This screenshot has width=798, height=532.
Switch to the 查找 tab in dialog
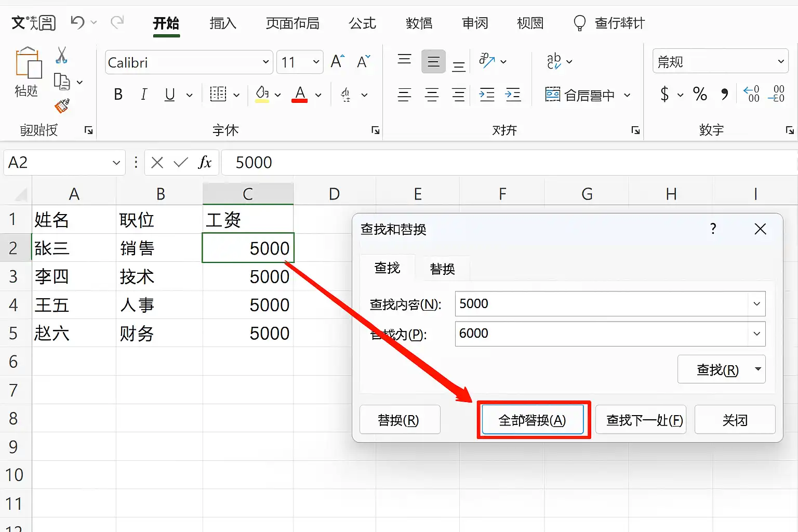click(x=388, y=268)
